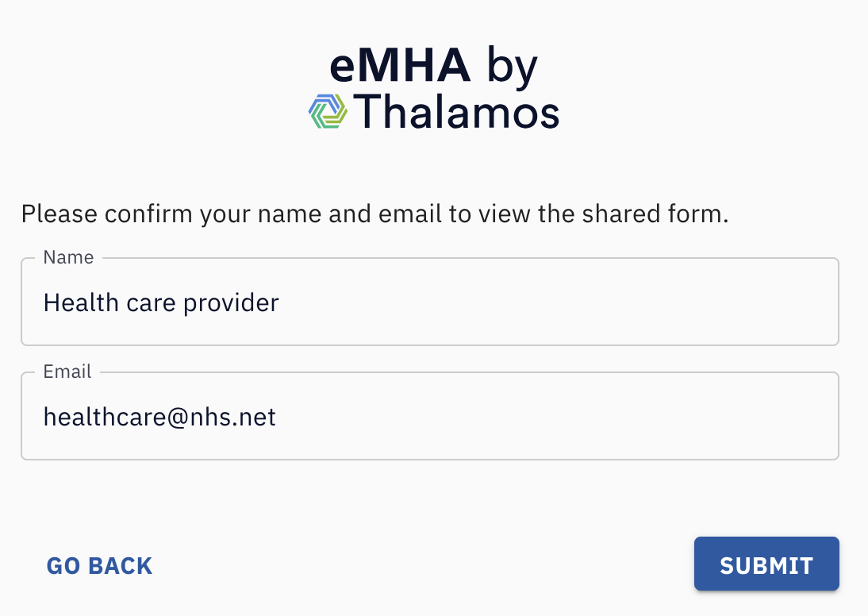
Task: Click the bold eMHA word in the title
Action: 400,65
